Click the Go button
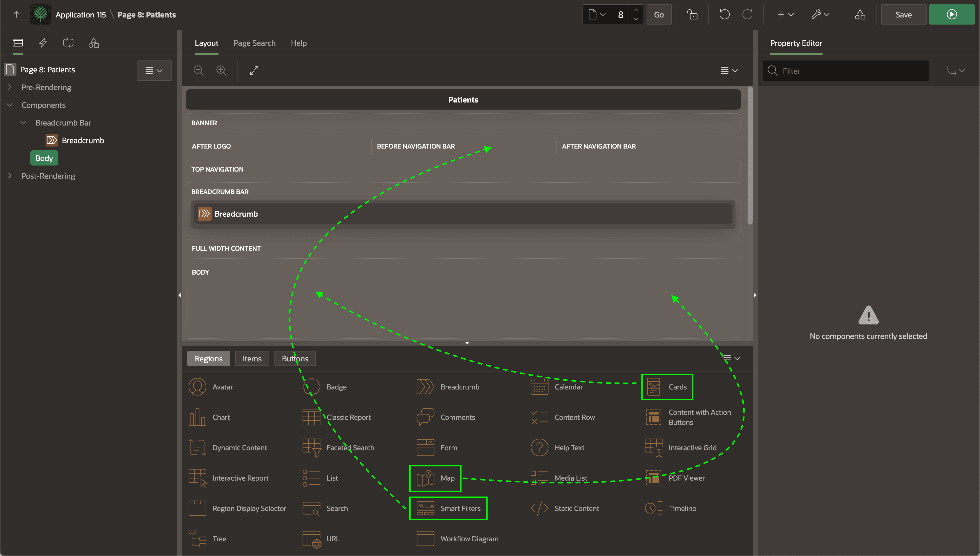The width and height of the screenshot is (980, 556). 659,14
